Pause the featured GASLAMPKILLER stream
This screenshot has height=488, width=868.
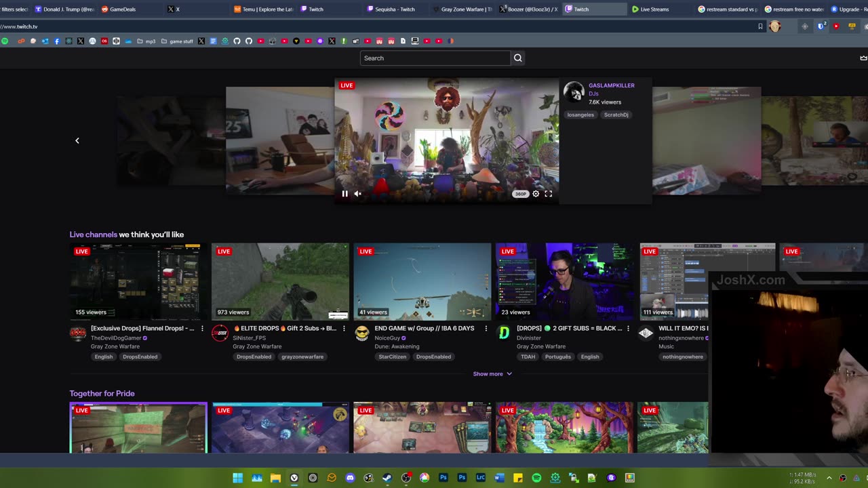click(x=344, y=194)
